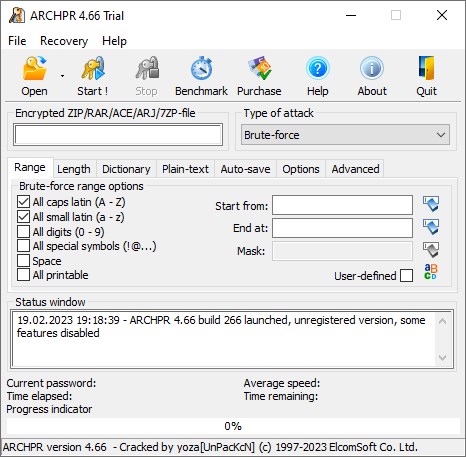Uncheck All small latin (a - z)

(23, 217)
